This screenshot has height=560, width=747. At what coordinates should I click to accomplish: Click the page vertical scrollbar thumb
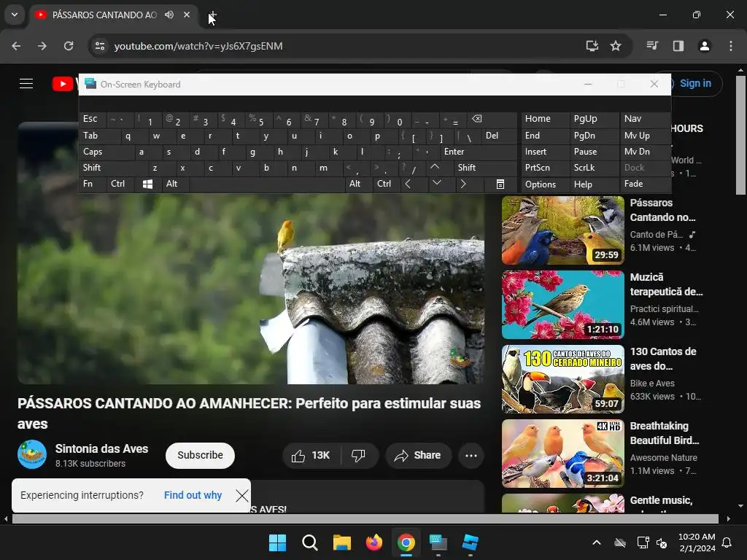point(740,135)
